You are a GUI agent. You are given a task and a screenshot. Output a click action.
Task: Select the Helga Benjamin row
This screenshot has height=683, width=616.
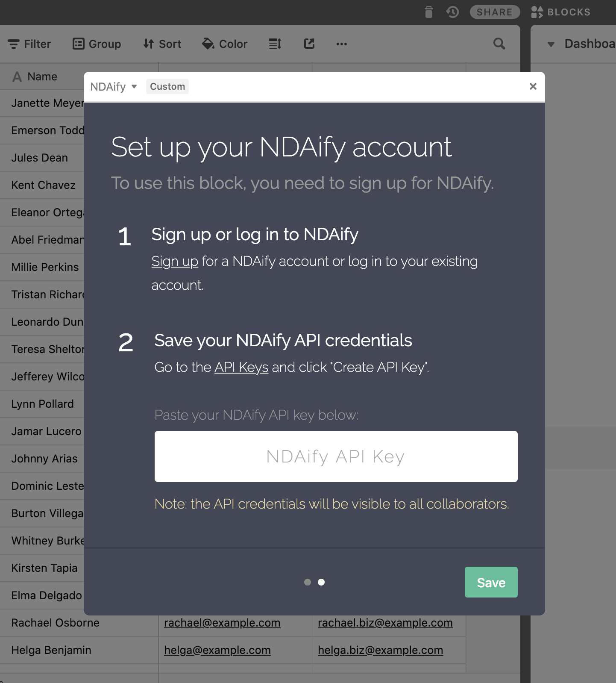(51, 650)
